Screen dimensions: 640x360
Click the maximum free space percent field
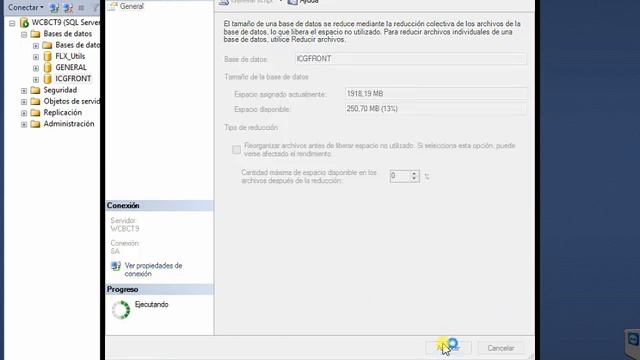(x=400, y=176)
